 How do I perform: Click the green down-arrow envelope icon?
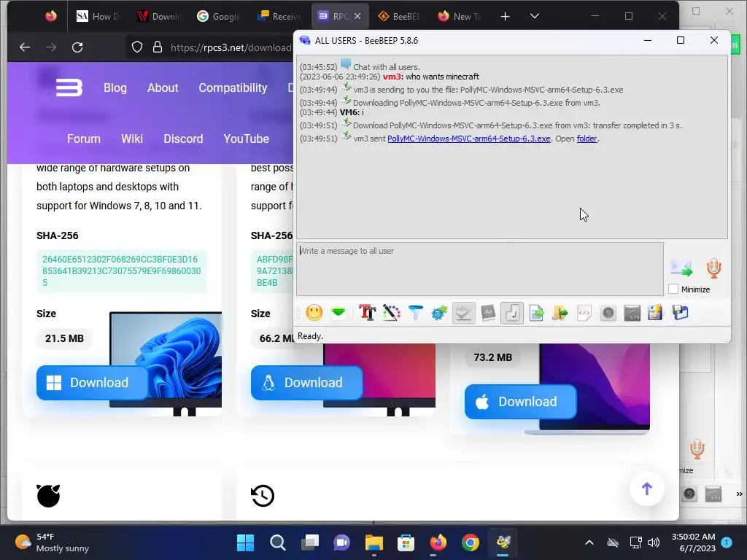[x=338, y=313]
